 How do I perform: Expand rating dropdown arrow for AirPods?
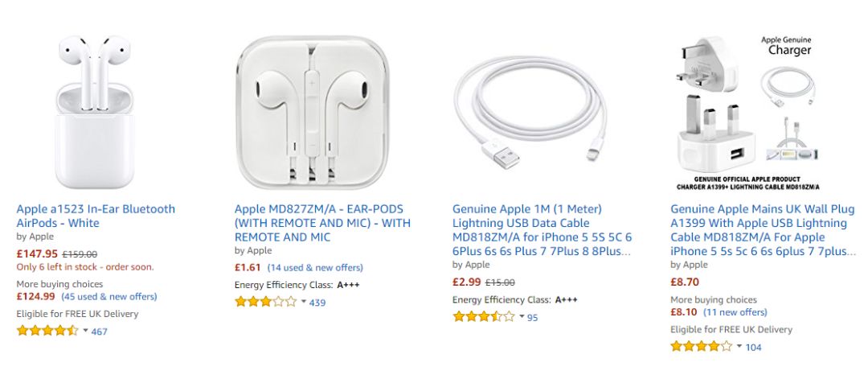coord(85,331)
